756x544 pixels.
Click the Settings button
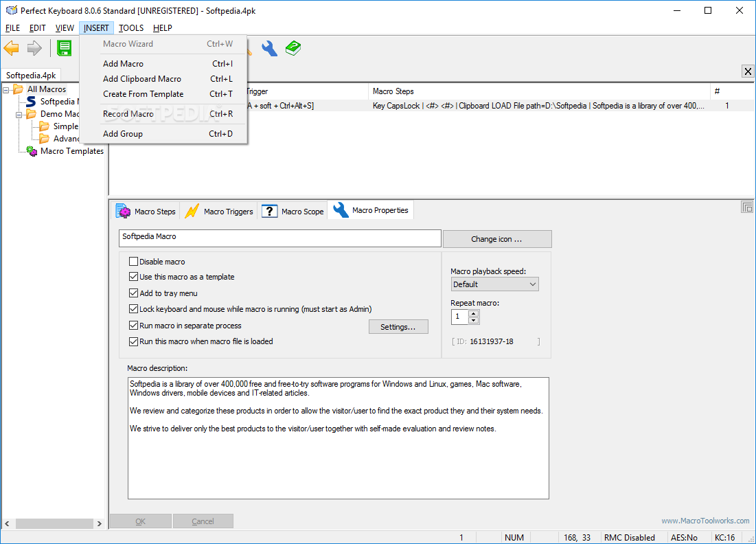click(x=398, y=327)
